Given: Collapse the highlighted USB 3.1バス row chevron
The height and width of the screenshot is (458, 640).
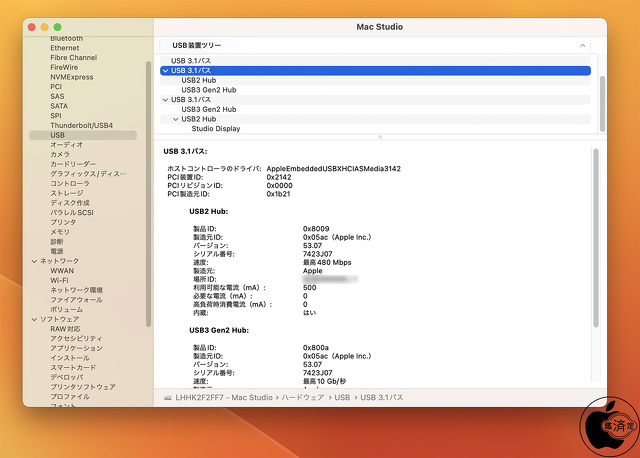Looking at the screenshot, I should pos(165,71).
